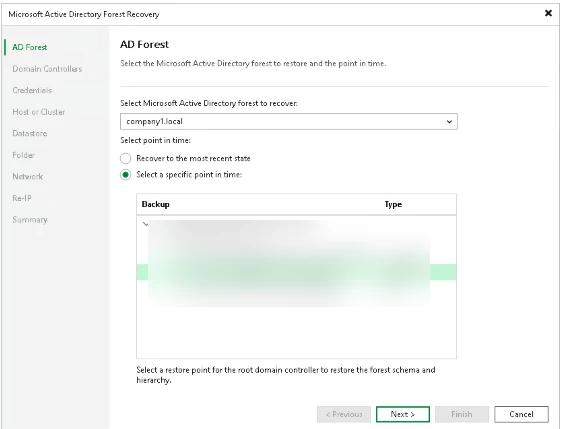This screenshot has width=561, height=429.
Task: Sort by the Backup column header
Action: tap(156, 204)
